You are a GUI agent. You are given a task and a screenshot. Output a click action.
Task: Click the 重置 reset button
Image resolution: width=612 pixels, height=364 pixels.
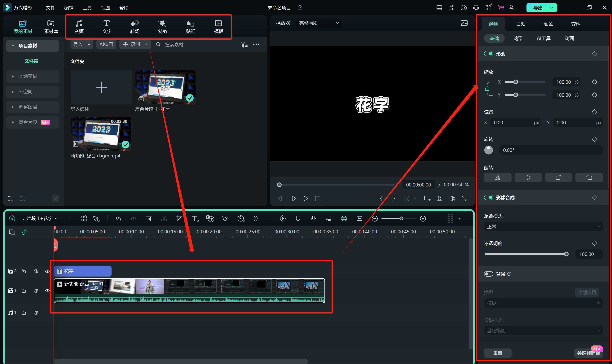pyautogui.click(x=497, y=353)
